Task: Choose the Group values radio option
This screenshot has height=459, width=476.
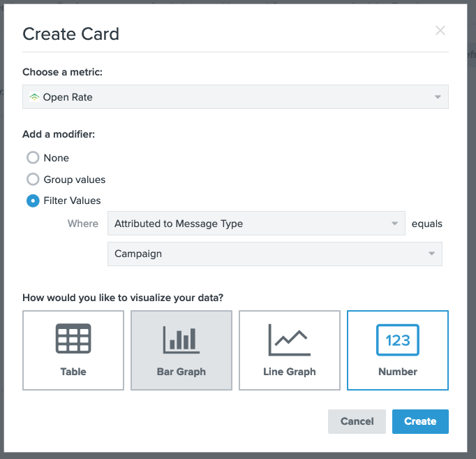Action: point(33,180)
